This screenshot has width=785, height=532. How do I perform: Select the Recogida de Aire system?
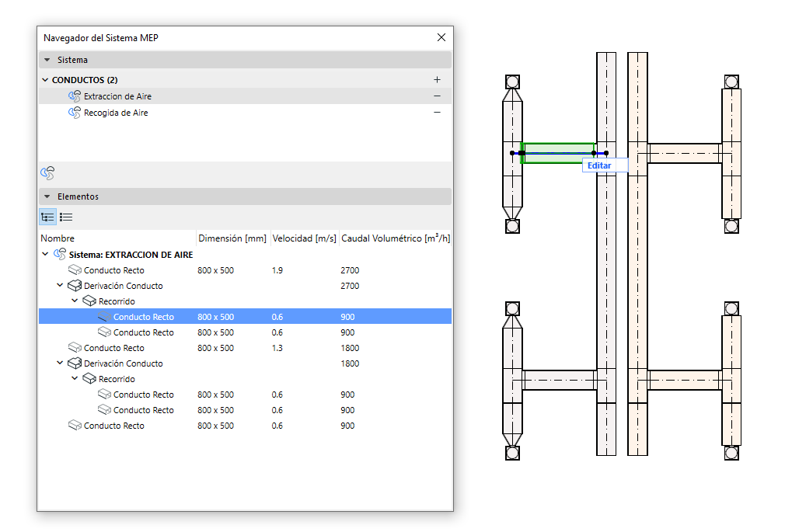(x=116, y=113)
